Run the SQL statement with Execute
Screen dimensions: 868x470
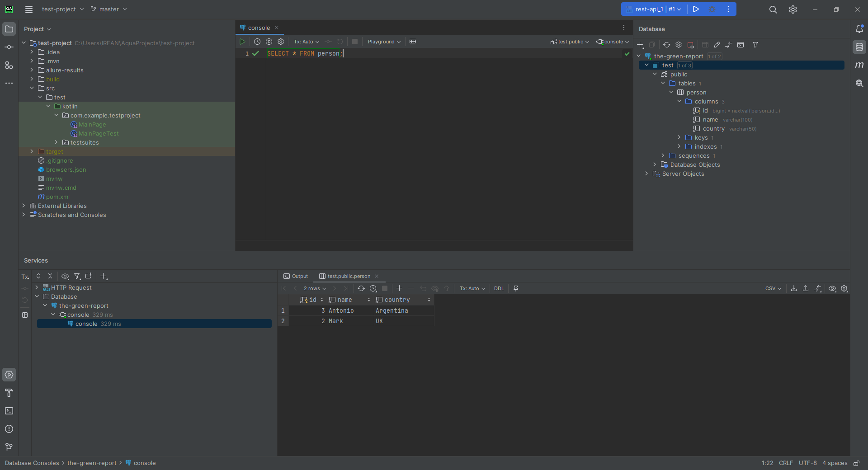point(242,42)
